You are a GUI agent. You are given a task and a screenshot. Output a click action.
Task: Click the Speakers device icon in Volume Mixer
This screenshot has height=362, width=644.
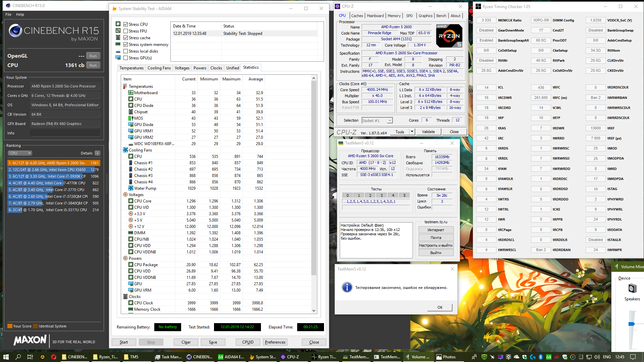[x=632, y=288]
